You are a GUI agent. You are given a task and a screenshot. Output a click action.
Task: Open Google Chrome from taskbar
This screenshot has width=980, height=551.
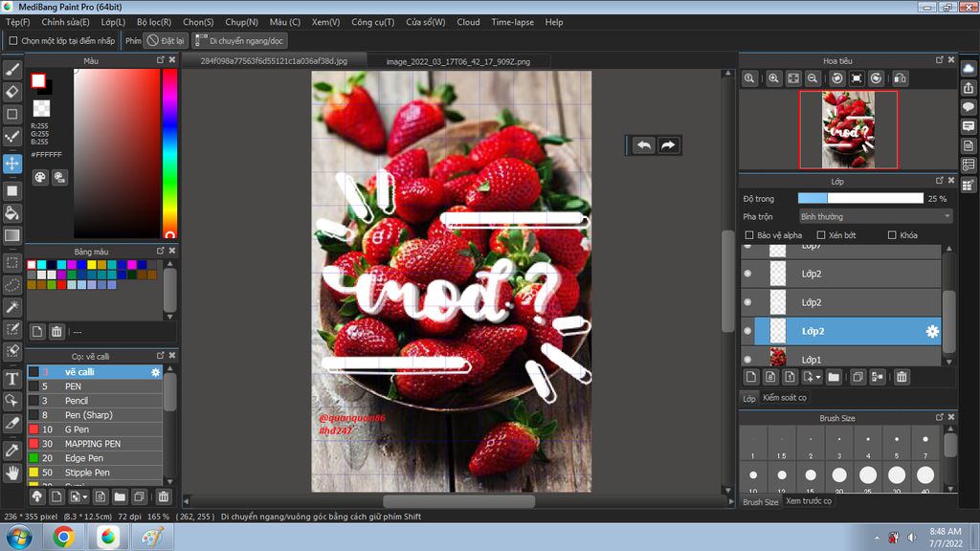(x=63, y=537)
